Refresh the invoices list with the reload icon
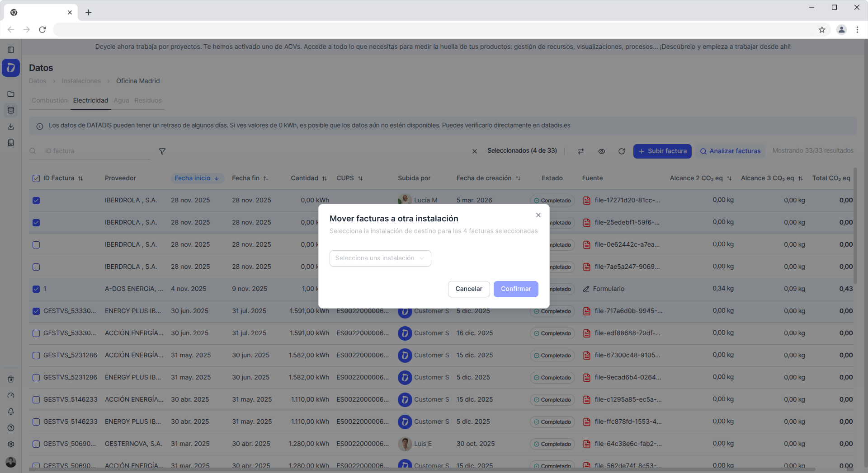868x473 pixels. (622, 151)
